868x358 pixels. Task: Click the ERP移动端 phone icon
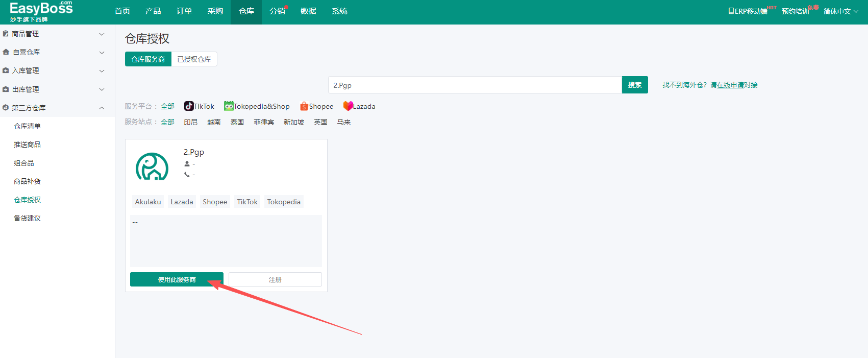click(x=731, y=11)
